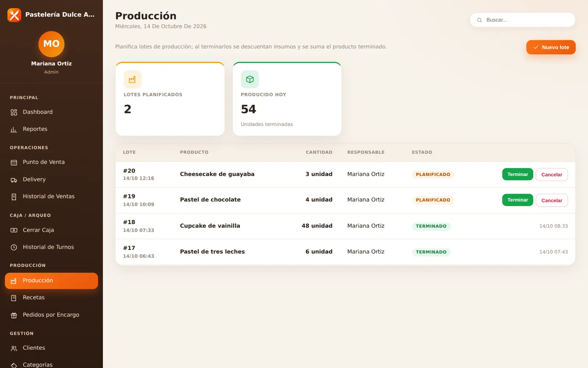
Task: Click the PLANIFICADO badge for lote #20
Action: 433,174
